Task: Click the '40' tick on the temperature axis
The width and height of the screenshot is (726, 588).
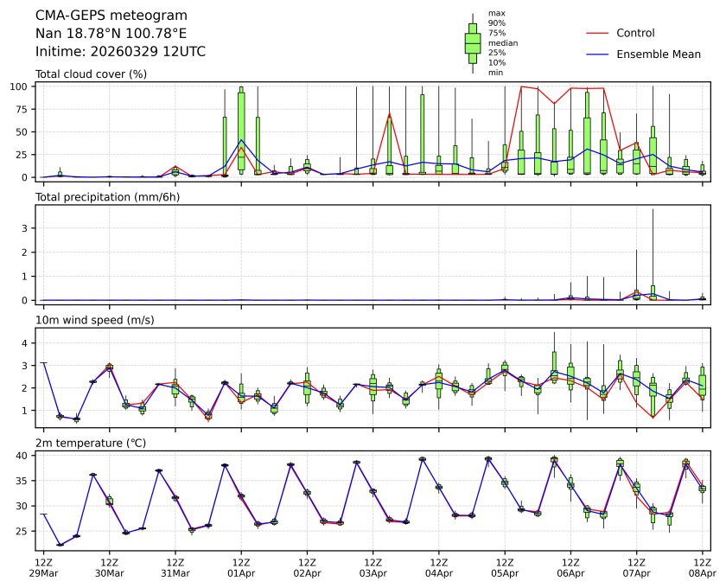Action: 24,456
